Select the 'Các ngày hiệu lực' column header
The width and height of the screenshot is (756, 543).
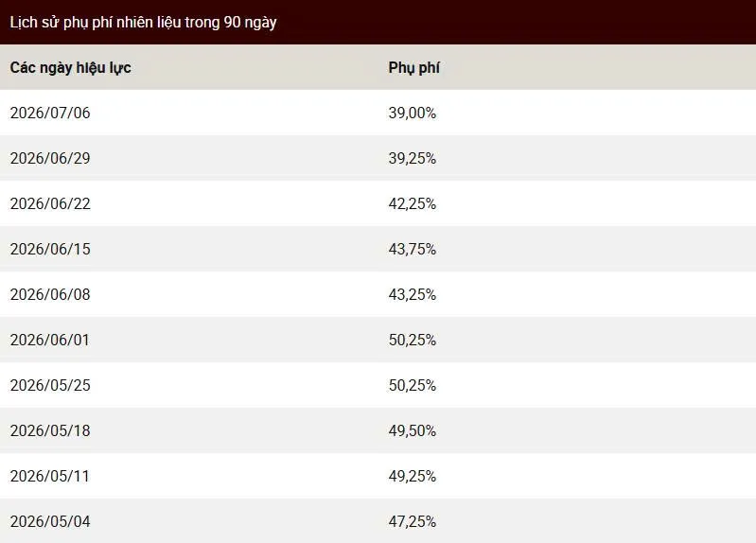click(x=70, y=67)
